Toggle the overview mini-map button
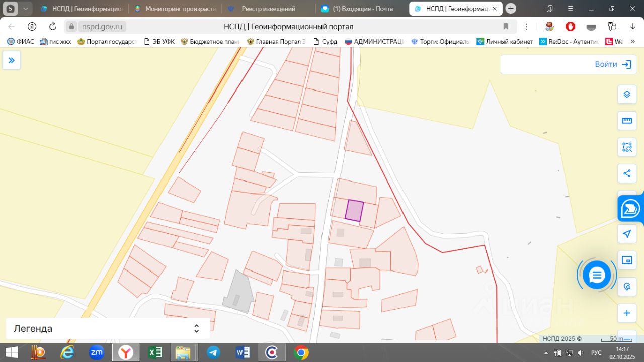 tap(627, 260)
